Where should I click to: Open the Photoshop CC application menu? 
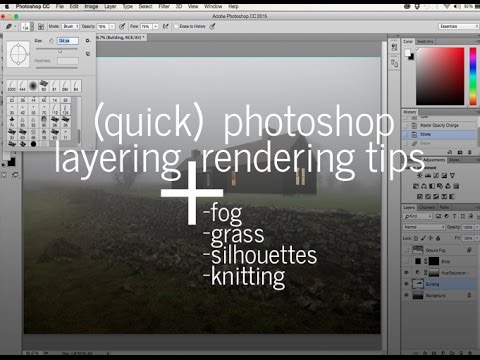(x=33, y=6)
